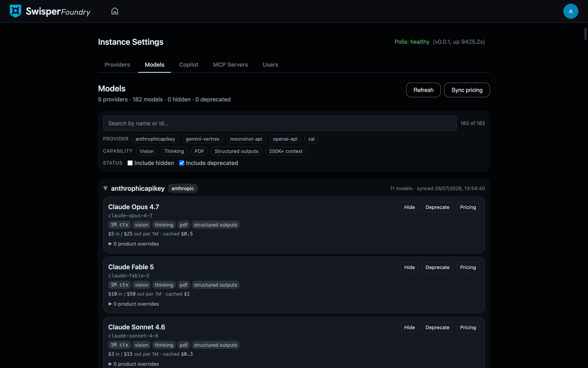The height and width of the screenshot is (368, 588).
Task: Click the Claude Sonnet 4.6 title
Action: (x=137, y=327)
